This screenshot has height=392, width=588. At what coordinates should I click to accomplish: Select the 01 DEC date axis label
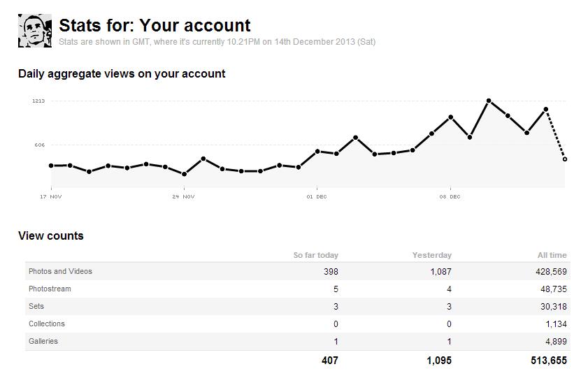(x=317, y=197)
